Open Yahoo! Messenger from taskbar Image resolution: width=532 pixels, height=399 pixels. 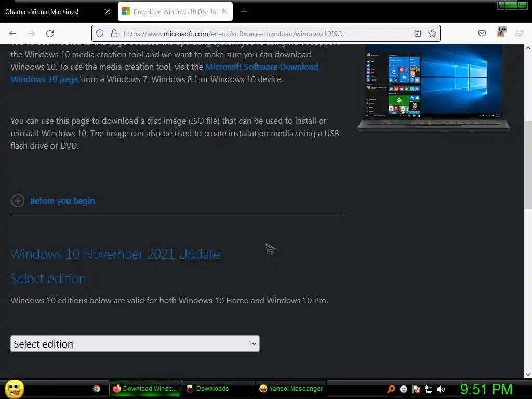291,389
